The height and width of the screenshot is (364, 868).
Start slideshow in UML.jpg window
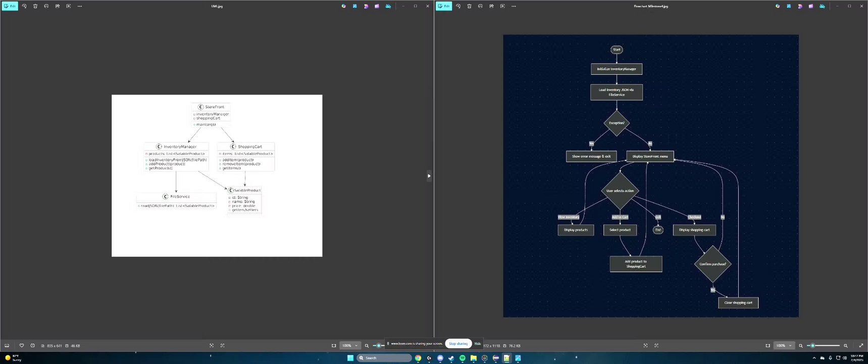click(69, 6)
